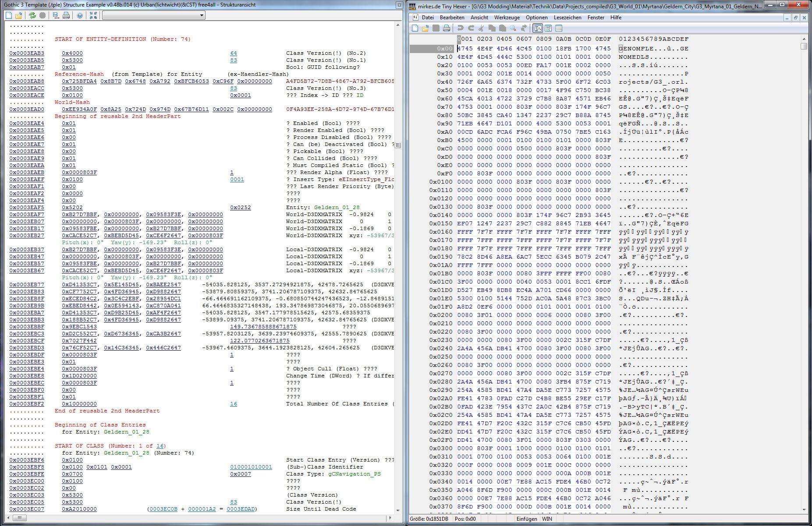Viewport: 812px width, 526px height.
Task: Click 'World-Hash' label
Action: [x=72, y=102]
